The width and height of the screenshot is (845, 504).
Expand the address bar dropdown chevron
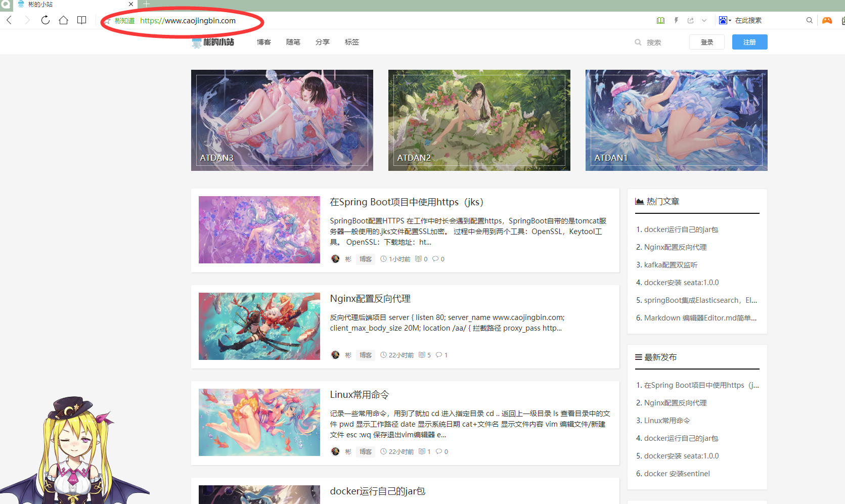tap(704, 20)
